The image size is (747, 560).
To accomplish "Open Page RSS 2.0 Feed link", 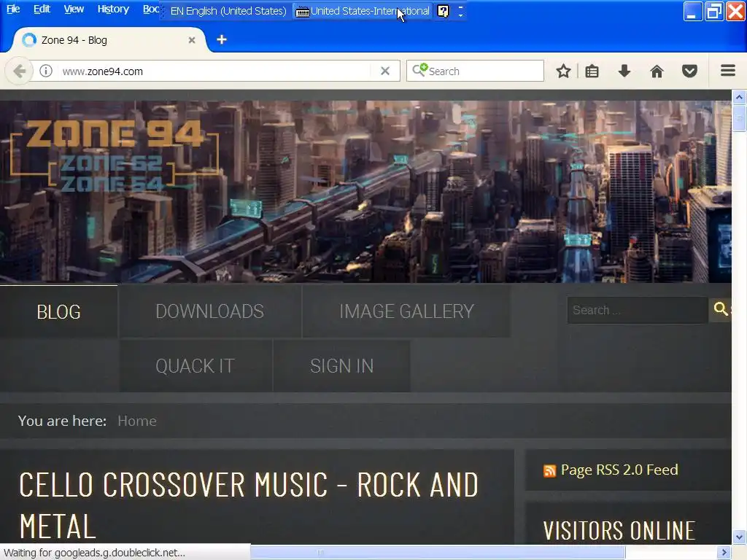I will 619,470.
